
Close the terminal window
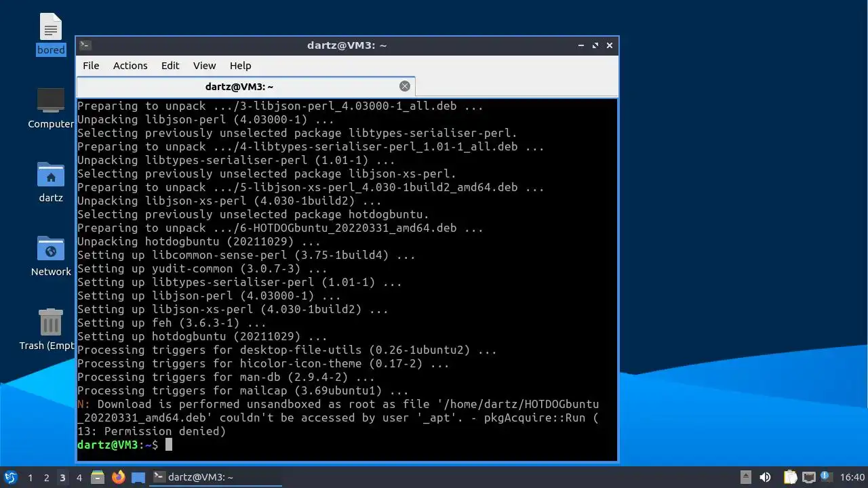point(610,45)
